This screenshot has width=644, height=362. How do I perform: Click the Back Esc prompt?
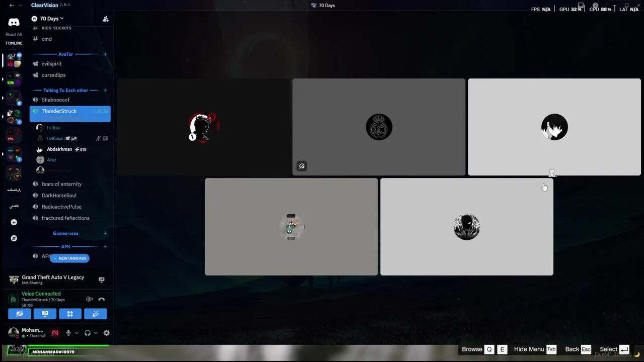(x=578, y=349)
